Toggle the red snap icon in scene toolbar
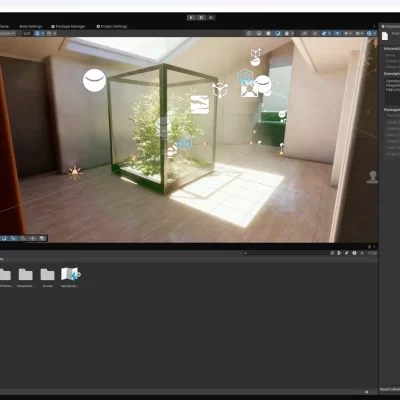Image resolution: width=400 pixels, height=400 pixels. (x=49, y=33)
